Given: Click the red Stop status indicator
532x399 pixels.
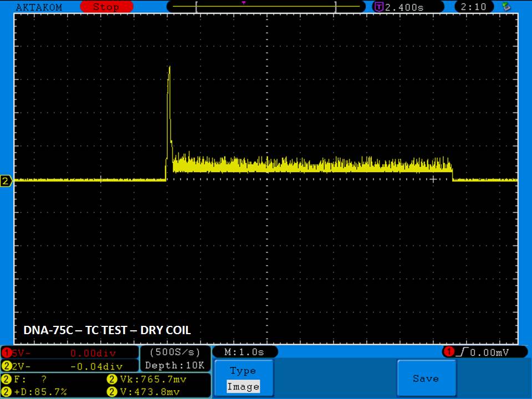Looking at the screenshot, I should click(x=105, y=7).
